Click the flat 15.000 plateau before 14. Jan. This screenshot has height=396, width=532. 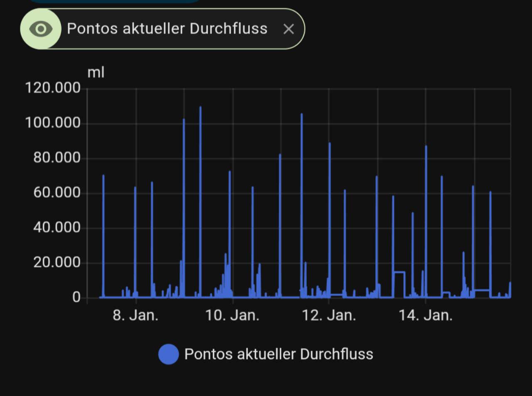399,272
